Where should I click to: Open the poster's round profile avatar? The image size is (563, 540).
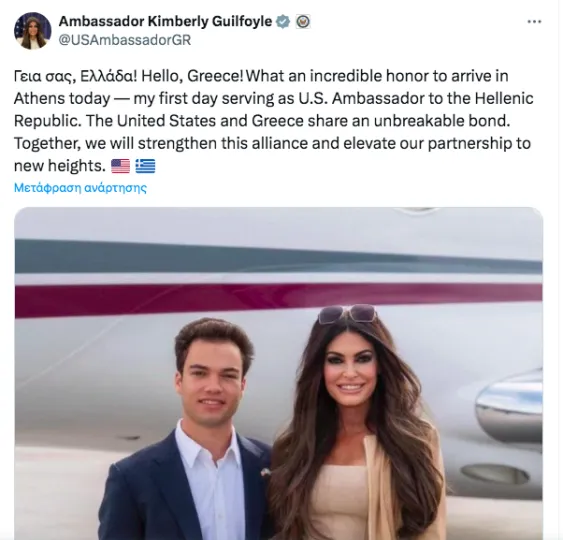pos(33,31)
